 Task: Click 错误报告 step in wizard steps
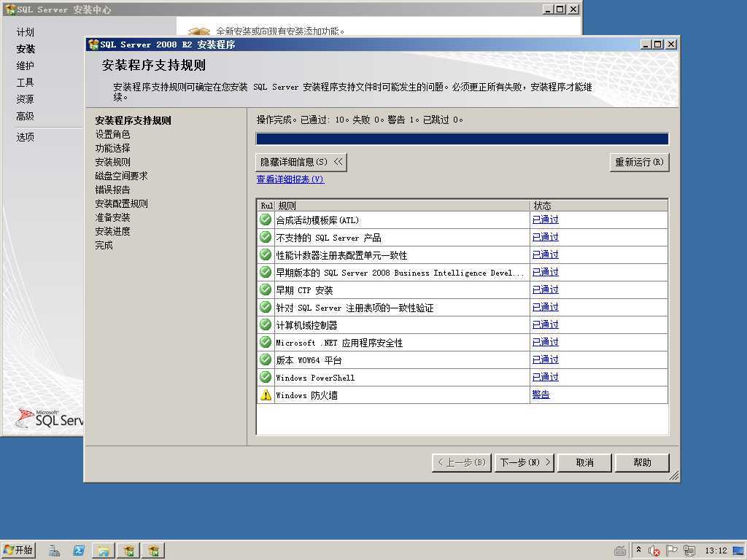pos(112,190)
